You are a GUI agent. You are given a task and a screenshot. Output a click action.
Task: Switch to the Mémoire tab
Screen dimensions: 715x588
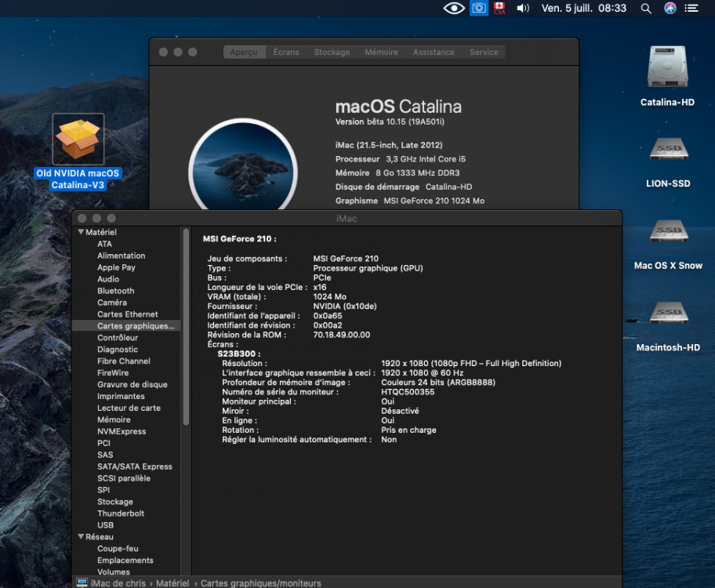pyautogui.click(x=381, y=52)
